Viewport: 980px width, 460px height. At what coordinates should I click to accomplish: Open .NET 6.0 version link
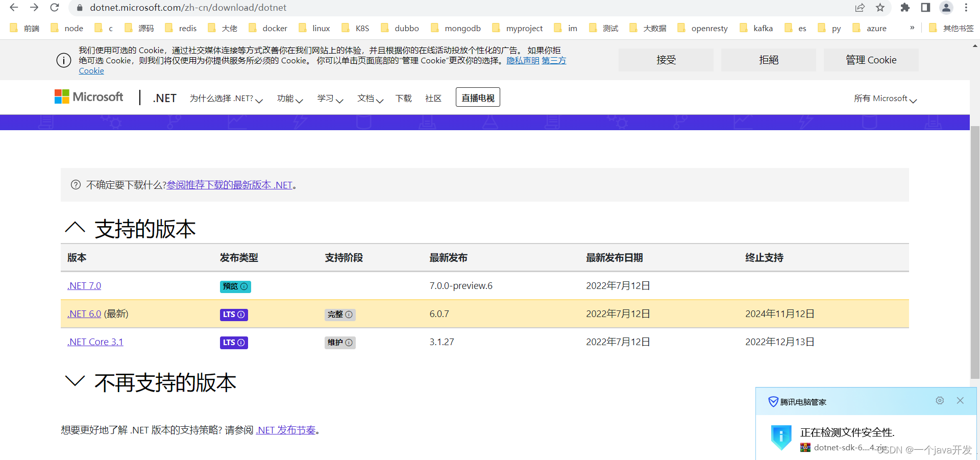[84, 314]
